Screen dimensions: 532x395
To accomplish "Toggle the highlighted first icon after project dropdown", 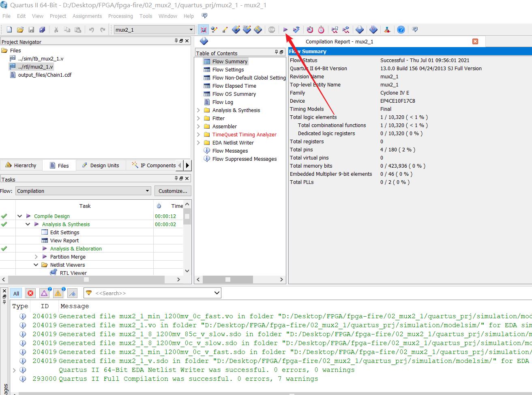I will point(203,30).
